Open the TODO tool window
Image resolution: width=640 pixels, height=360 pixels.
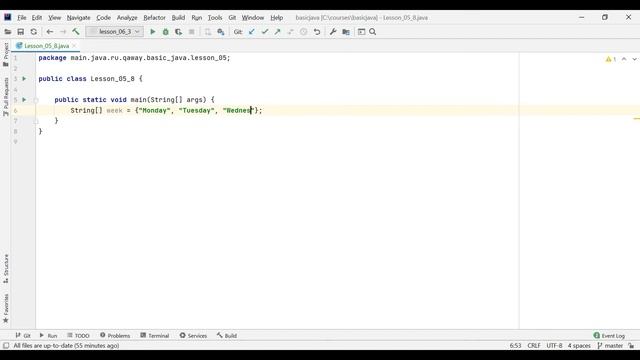click(78, 336)
